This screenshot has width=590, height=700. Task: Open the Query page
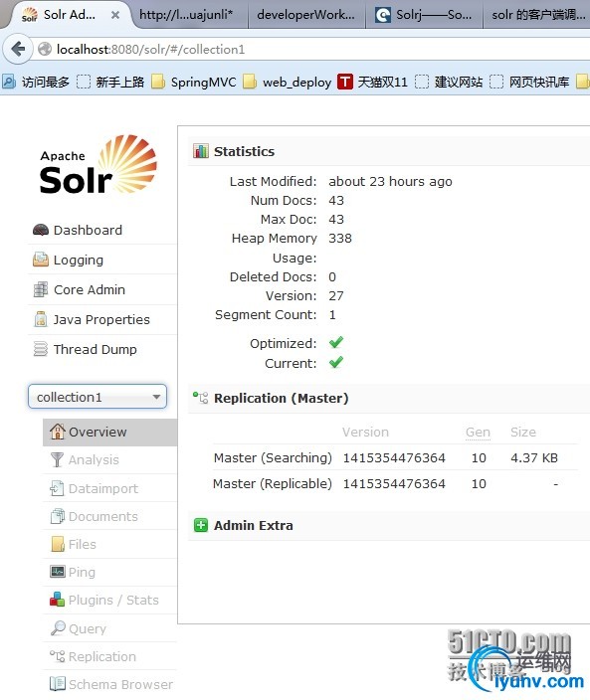pos(88,629)
